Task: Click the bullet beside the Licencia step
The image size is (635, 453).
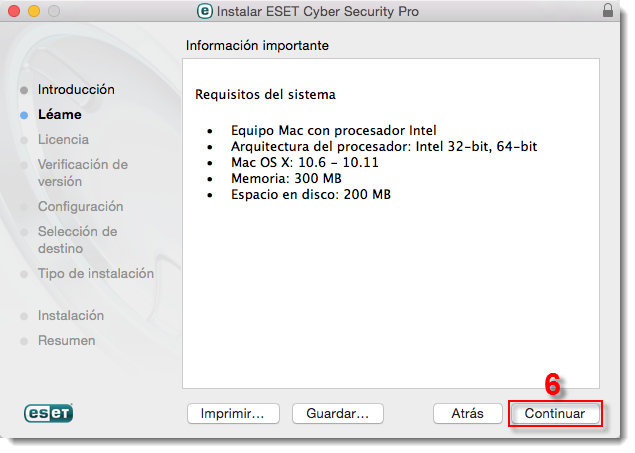Action: (x=24, y=140)
